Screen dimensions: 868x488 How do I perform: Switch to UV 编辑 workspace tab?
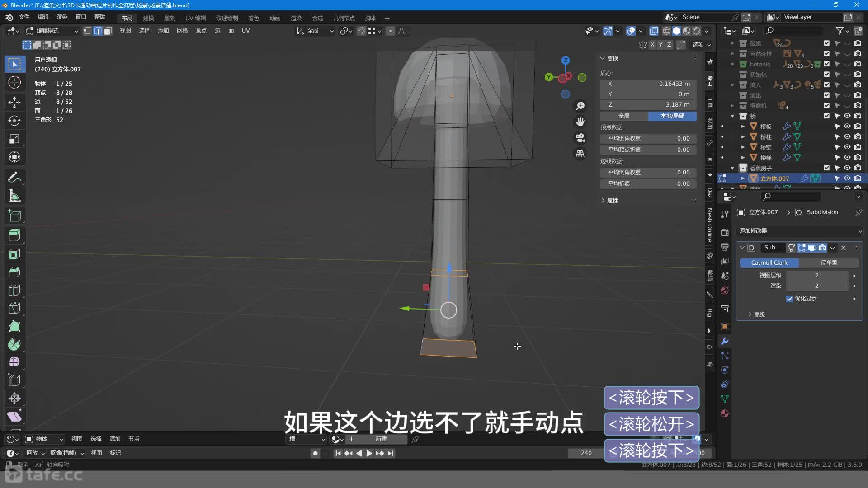(195, 18)
